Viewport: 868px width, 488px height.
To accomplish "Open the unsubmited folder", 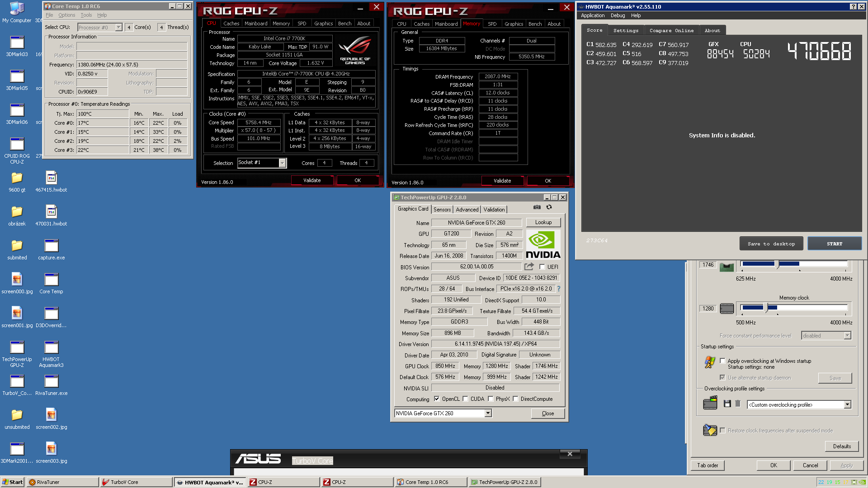I will (17, 419).
